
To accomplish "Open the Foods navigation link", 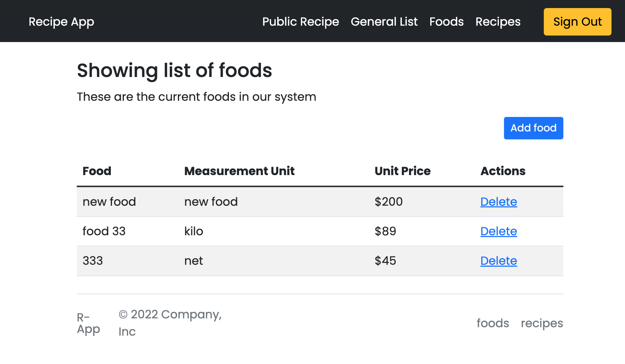I will click(x=446, y=22).
